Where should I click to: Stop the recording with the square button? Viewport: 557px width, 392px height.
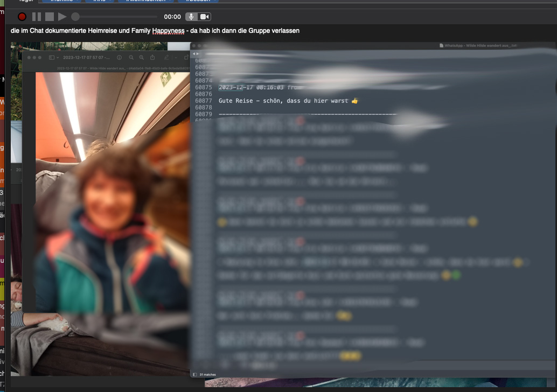tap(50, 17)
